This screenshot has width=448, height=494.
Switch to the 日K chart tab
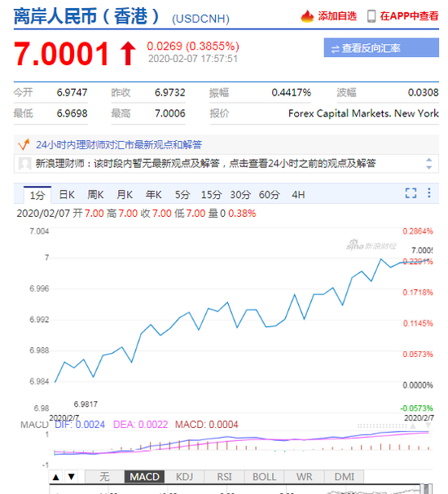coord(67,195)
